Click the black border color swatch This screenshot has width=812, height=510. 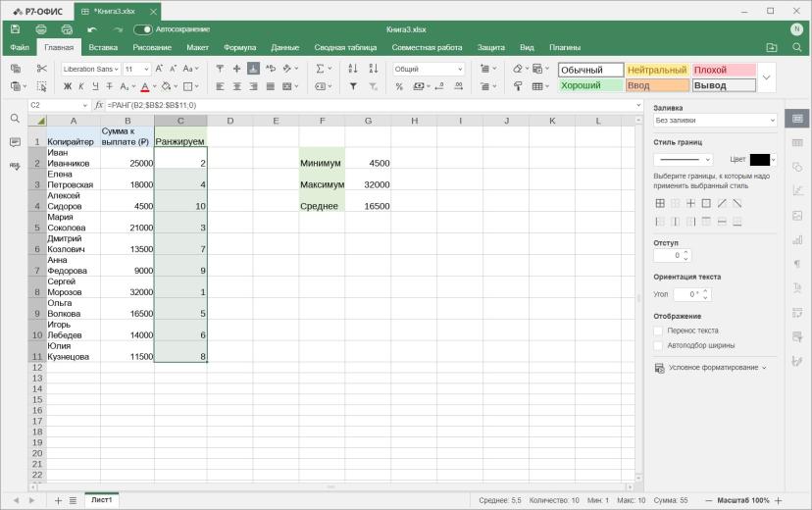point(760,160)
